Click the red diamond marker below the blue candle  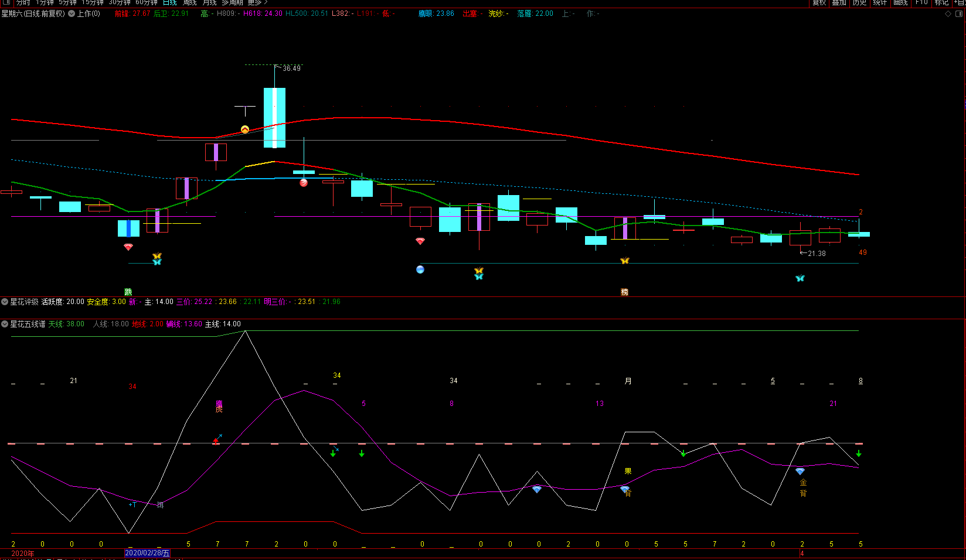coord(128,247)
